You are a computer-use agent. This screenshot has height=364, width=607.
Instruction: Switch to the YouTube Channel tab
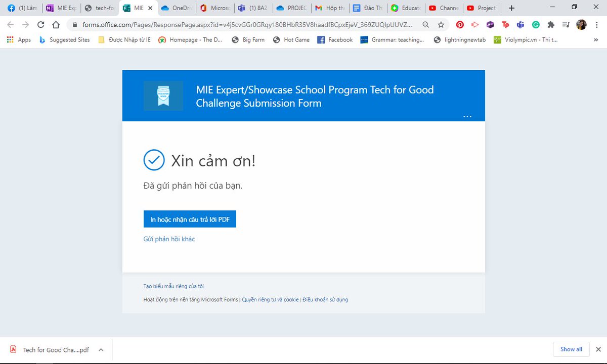pyautogui.click(x=445, y=8)
